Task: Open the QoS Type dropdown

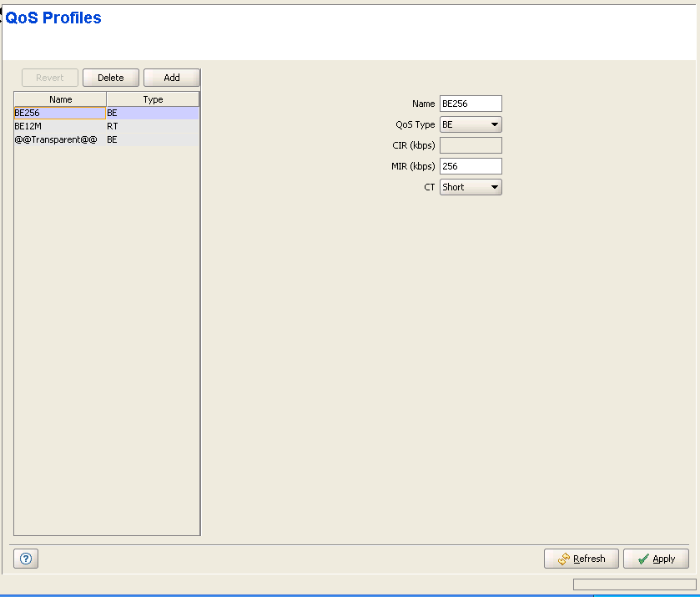Action: (471, 124)
